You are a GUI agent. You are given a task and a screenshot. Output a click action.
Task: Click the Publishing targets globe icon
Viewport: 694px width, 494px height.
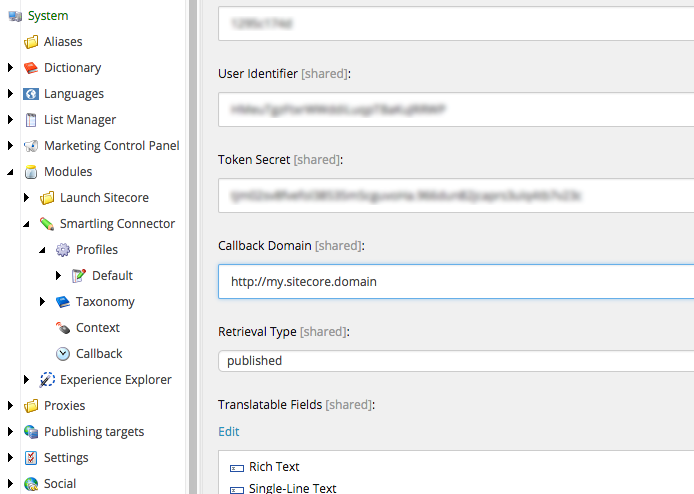[x=31, y=432]
